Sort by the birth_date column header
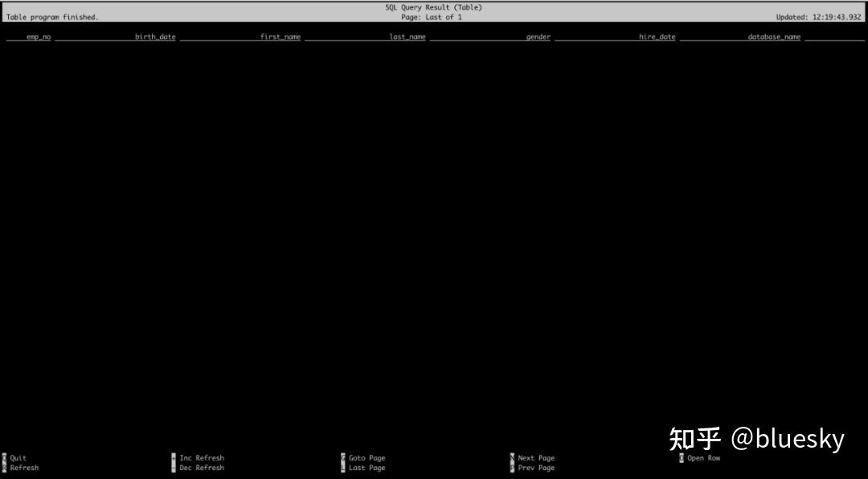Image resolution: width=868 pixels, height=479 pixels. [x=155, y=36]
